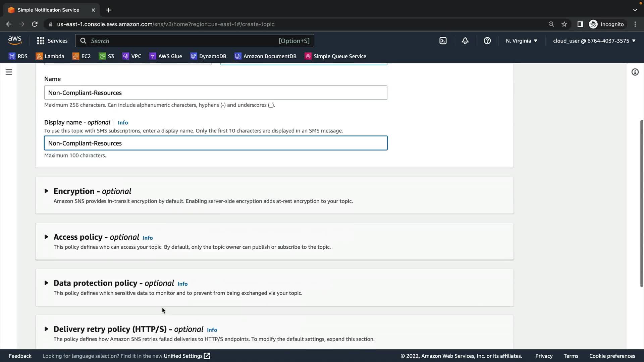Image resolution: width=644 pixels, height=362 pixels.
Task: Open the cloud_user account menu
Action: coord(594,41)
